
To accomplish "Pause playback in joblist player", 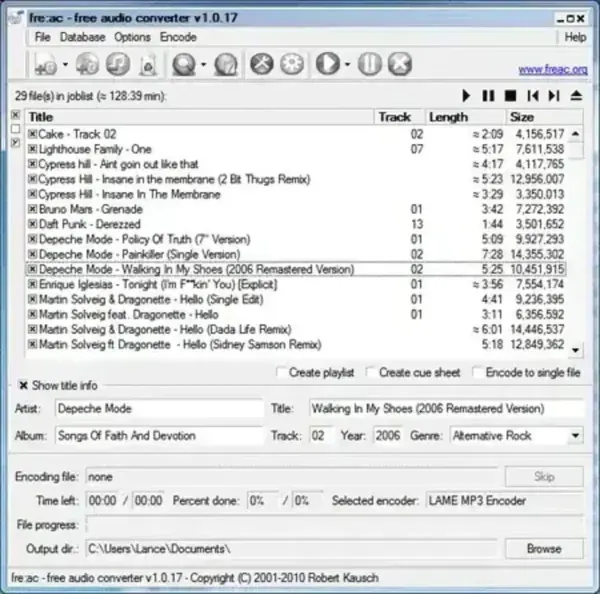I will click(488, 96).
